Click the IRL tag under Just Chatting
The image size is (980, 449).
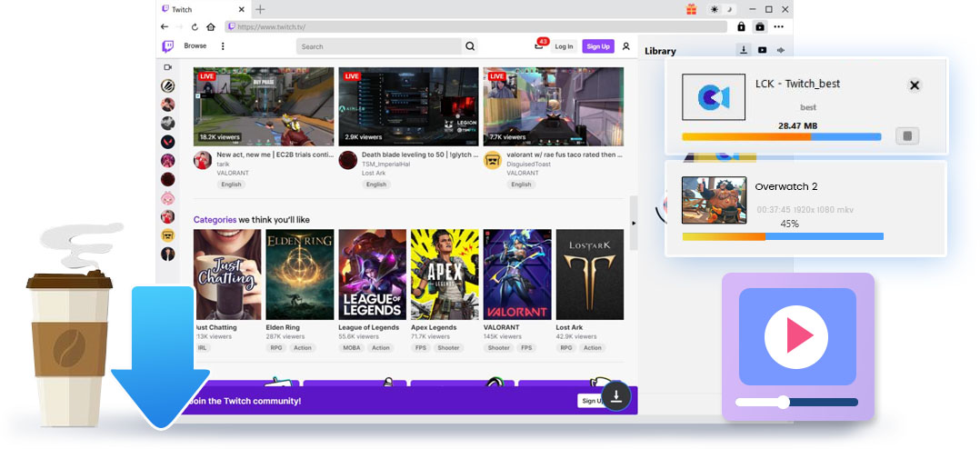tap(203, 348)
